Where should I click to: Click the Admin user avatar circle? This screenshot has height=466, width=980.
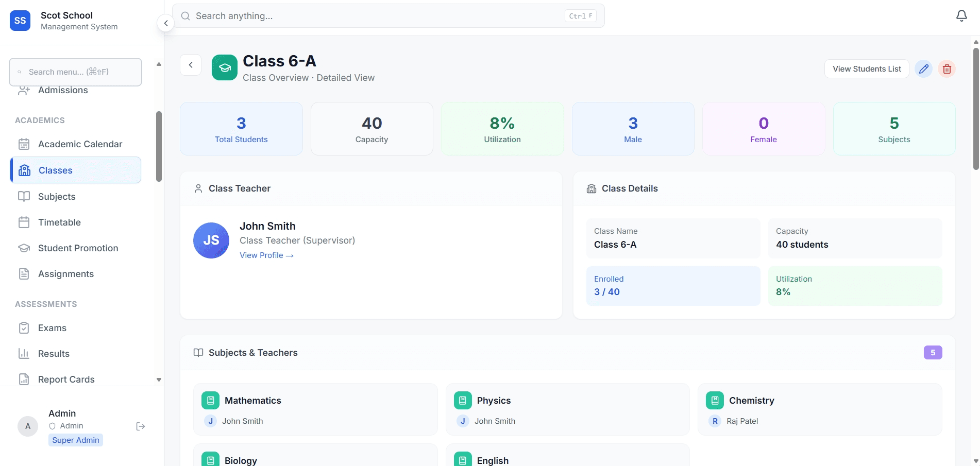[x=28, y=426]
